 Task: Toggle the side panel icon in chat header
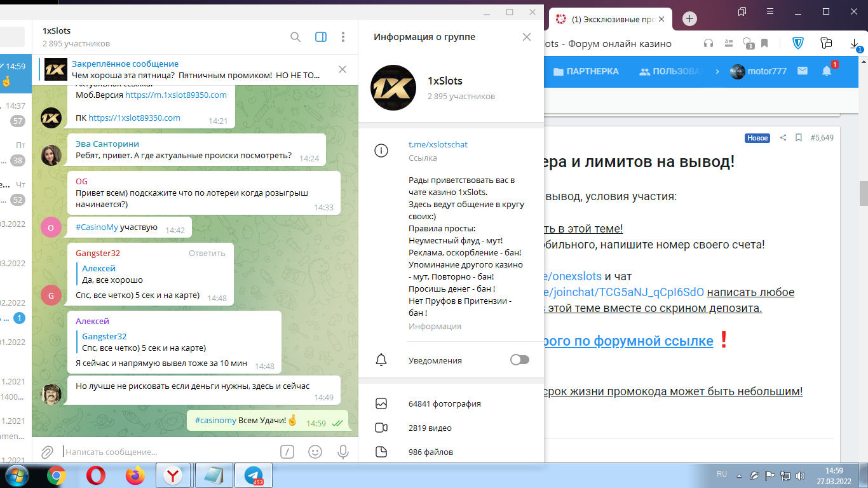(x=321, y=37)
